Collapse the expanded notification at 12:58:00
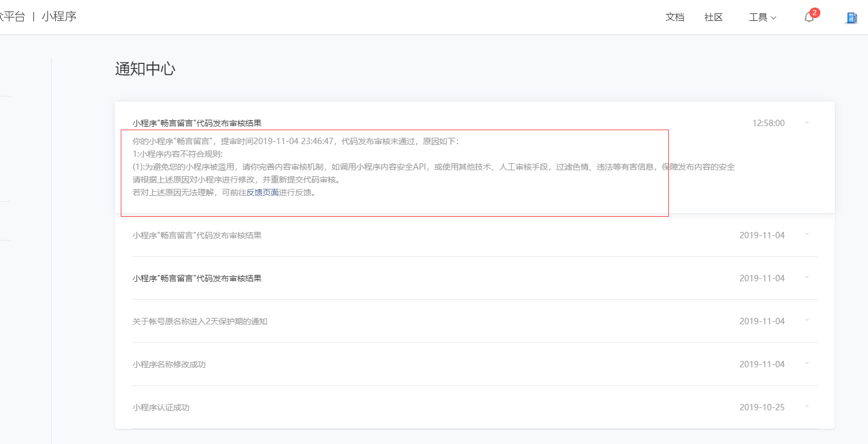The image size is (868, 444). (807, 123)
